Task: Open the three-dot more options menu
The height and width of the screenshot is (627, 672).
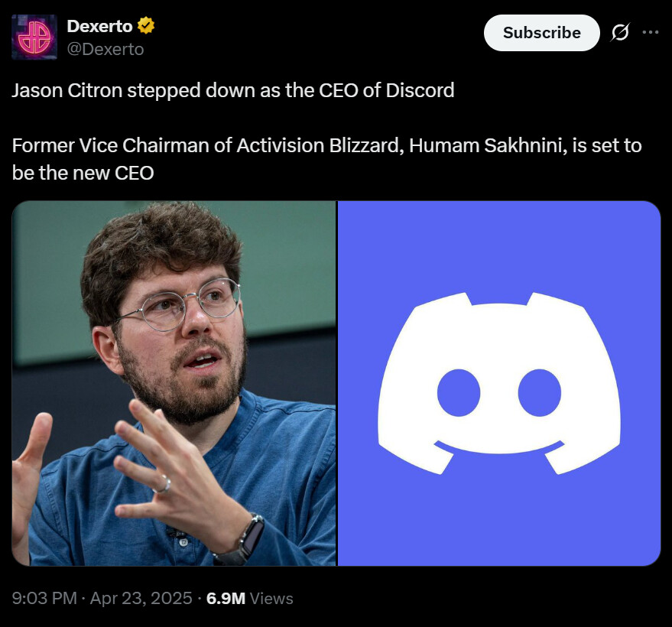Action: click(x=650, y=32)
